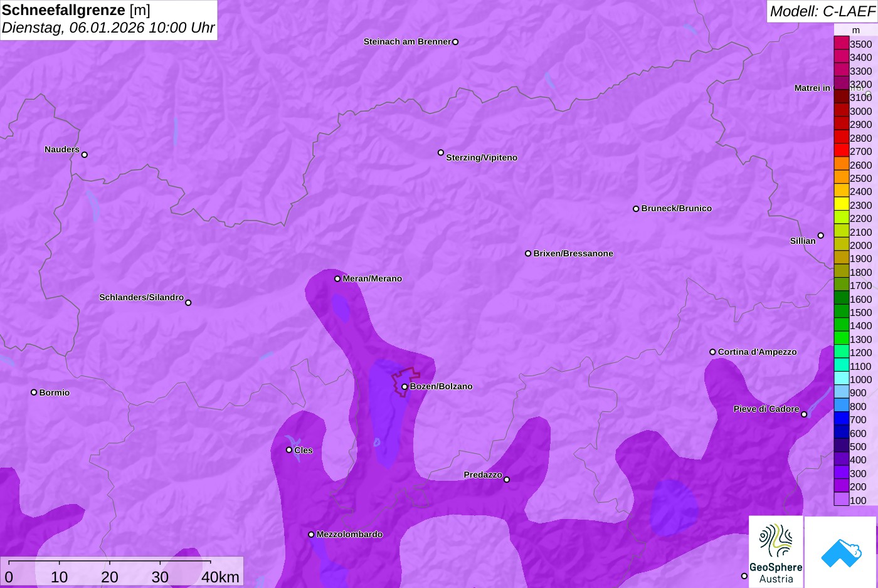Select the Cles location marker

click(289, 450)
